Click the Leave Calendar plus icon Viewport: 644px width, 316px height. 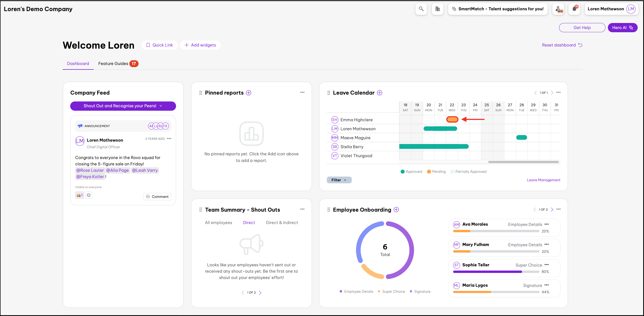(x=380, y=93)
